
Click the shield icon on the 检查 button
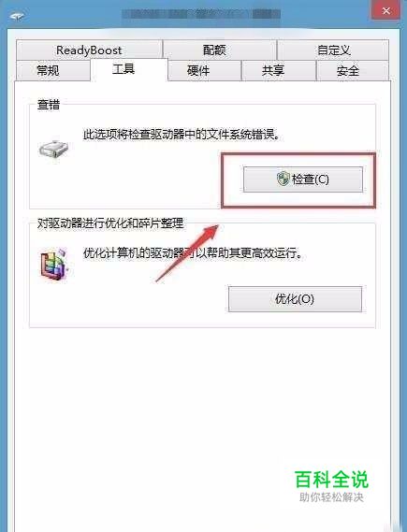click(283, 179)
